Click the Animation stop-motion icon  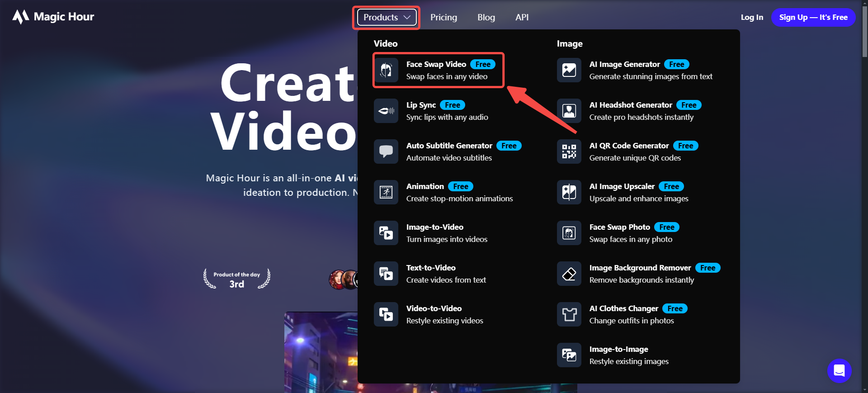386,192
